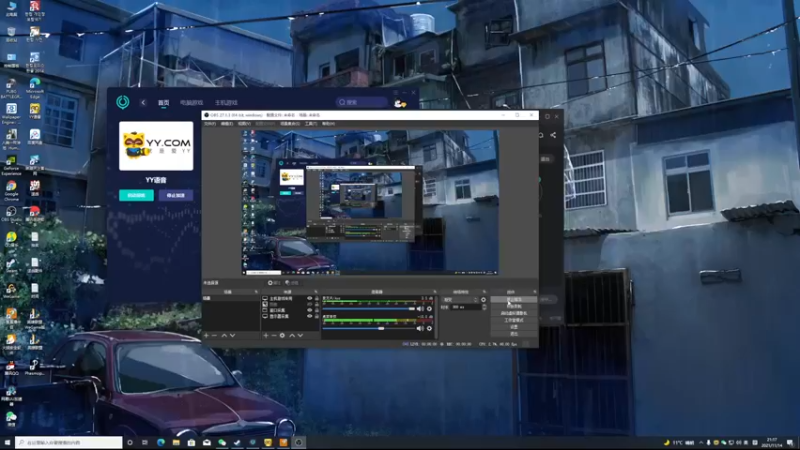Open source properties gear in sources panel
This screenshot has width=800, height=450.
pos(282,336)
